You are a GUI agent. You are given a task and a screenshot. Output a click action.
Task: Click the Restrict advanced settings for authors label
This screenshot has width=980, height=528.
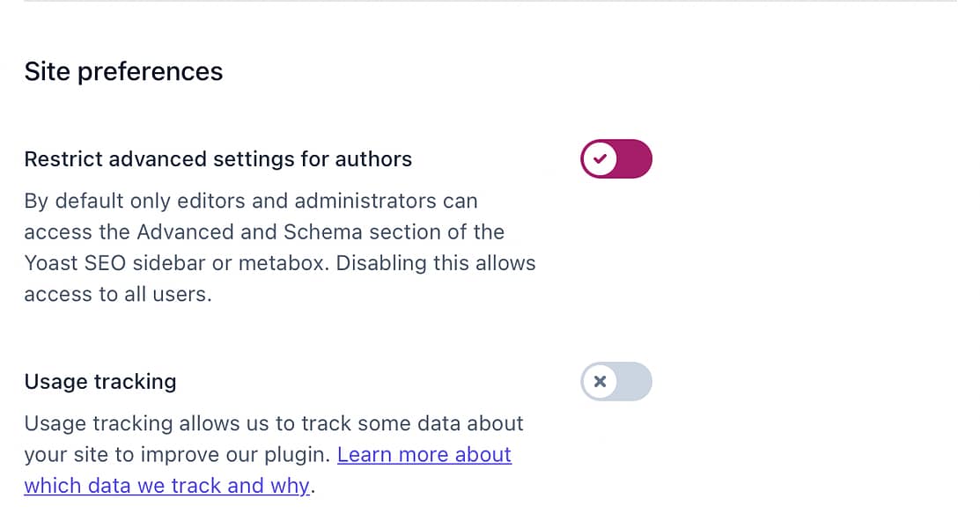[x=217, y=159]
